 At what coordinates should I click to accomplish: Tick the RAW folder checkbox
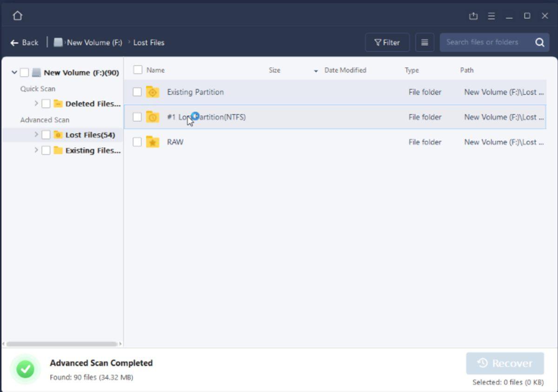pos(137,142)
